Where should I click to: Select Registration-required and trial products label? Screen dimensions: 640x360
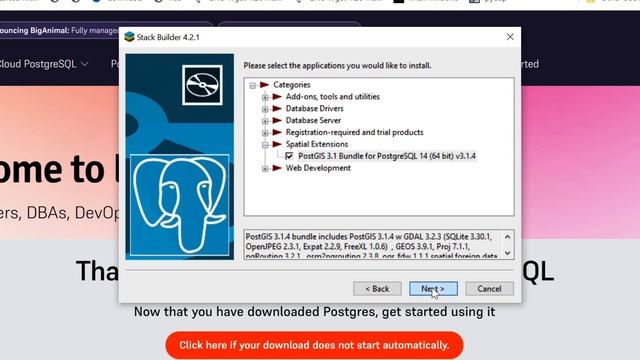pyautogui.click(x=354, y=132)
